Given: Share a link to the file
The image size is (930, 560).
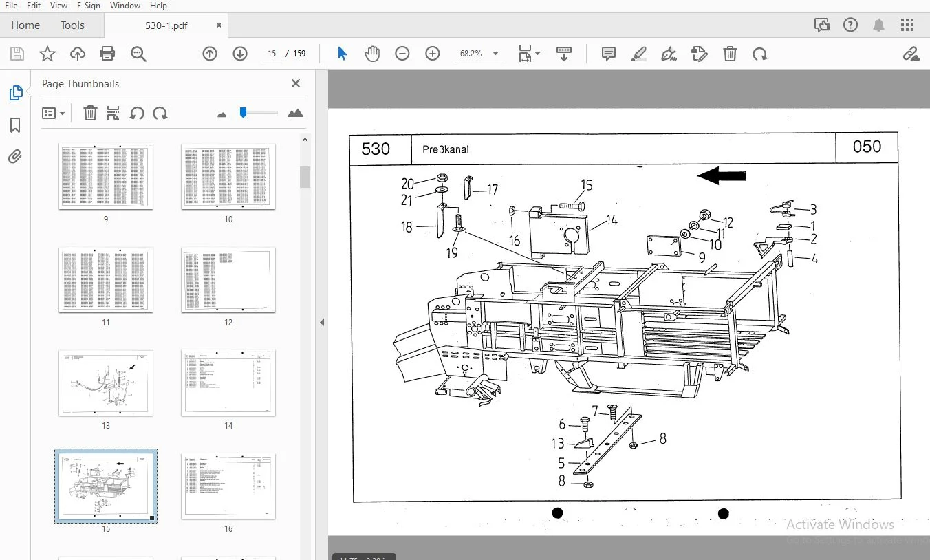Looking at the screenshot, I should [911, 54].
